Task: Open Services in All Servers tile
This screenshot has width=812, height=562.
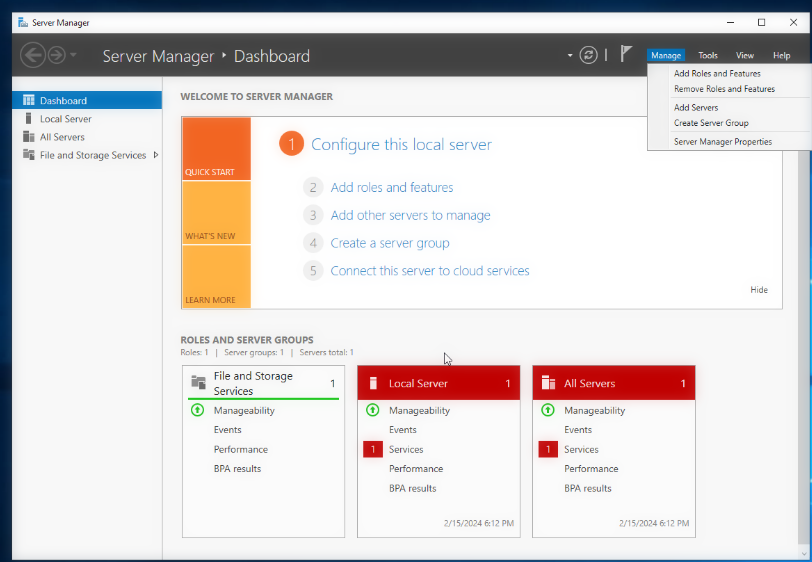Action: pos(581,450)
